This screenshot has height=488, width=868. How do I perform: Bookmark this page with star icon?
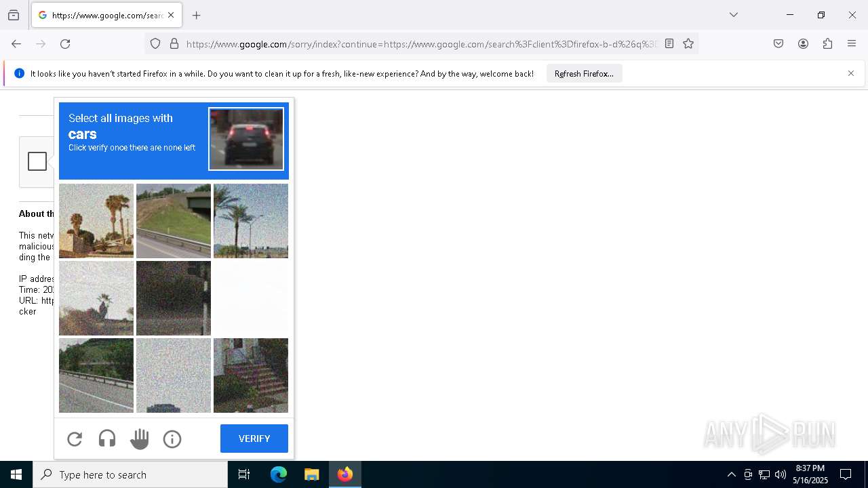(x=688, y=44)
